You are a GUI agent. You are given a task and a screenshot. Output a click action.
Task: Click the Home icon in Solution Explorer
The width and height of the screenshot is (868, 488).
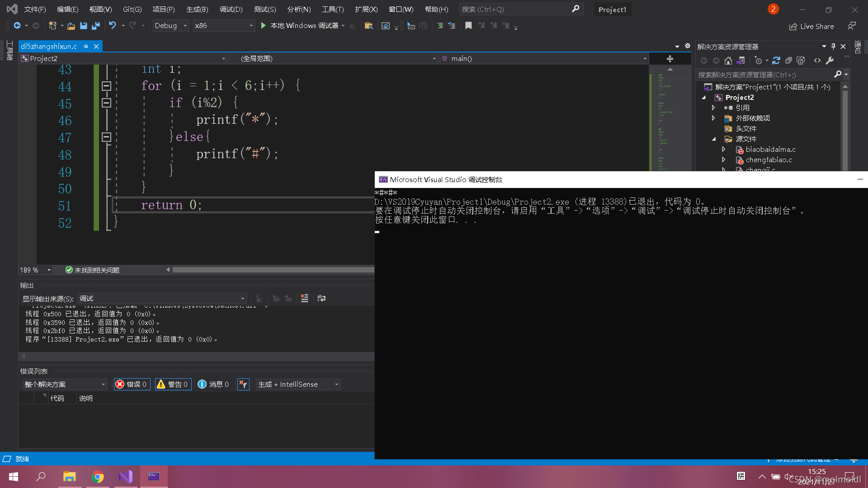728,61
